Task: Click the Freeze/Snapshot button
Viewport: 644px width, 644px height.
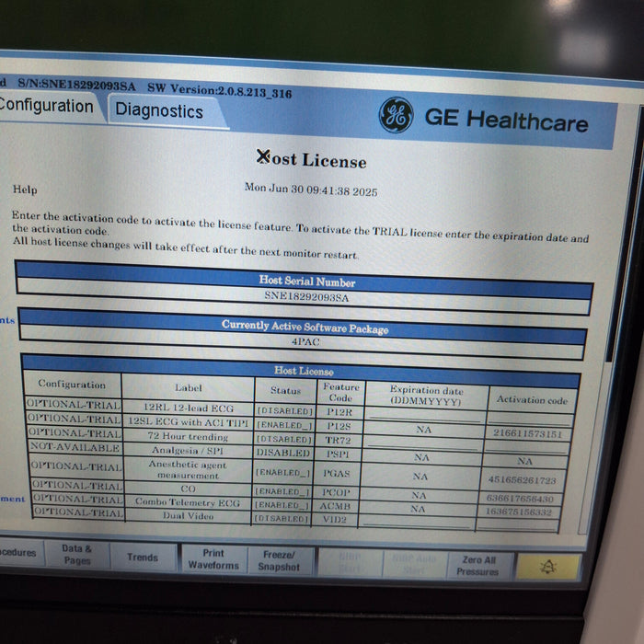Action: click(279, 560)
